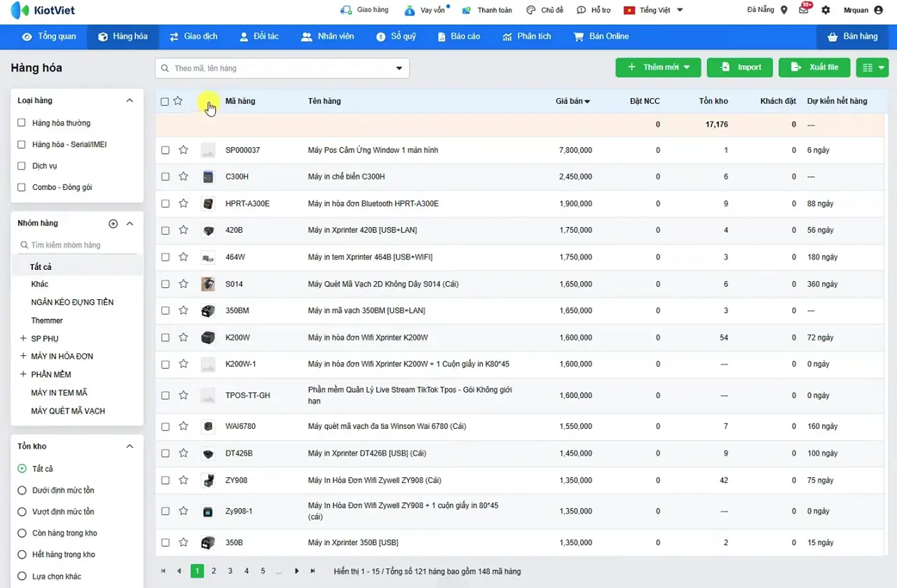Check the Hàng hóa thường checkbox
This screenshot has width=897, height=588.
(x=22, y=123)
